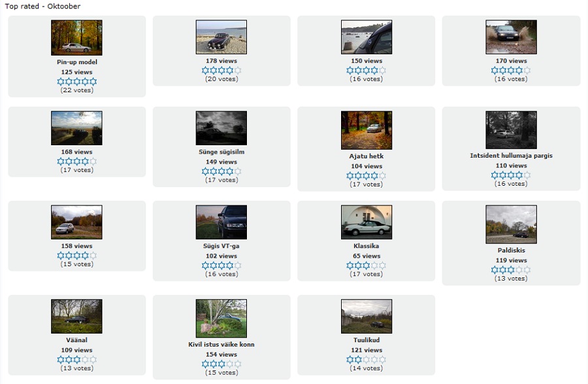Open the 178 views car on beach thumbnail
Screen dimensions: 588x384
[x=221, y=37]
